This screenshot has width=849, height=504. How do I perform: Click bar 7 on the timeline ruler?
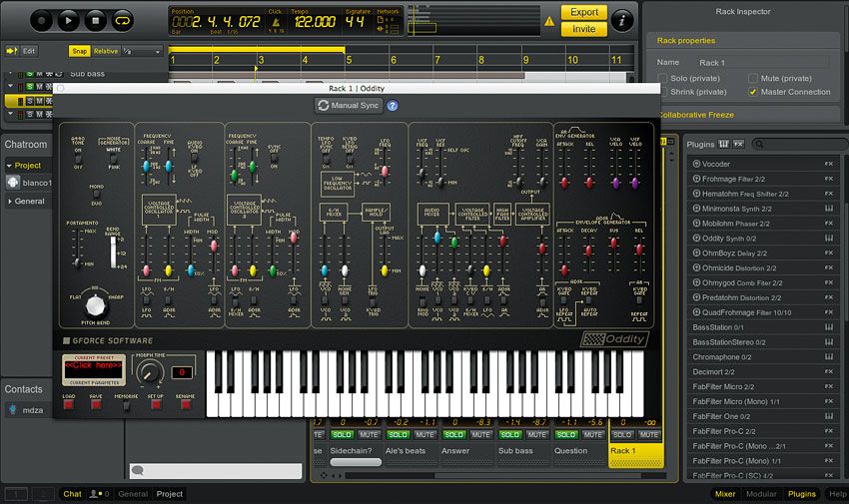click(x=436, y=60)
